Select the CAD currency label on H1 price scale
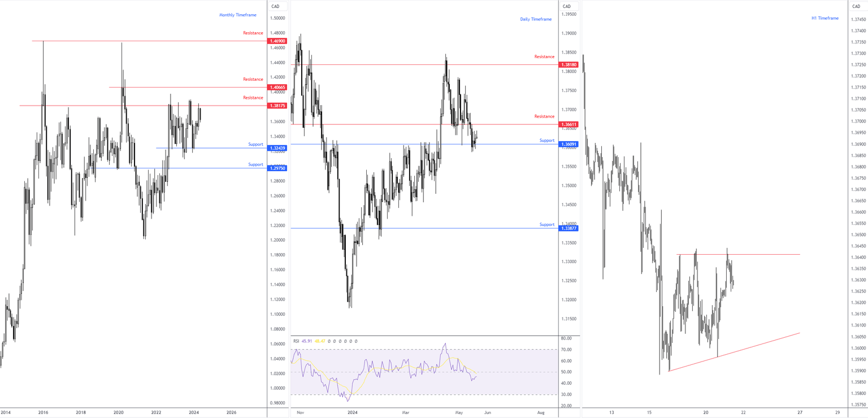Viewport: 868px width, 418px height. pyautogui.click(x=857, y=6)
